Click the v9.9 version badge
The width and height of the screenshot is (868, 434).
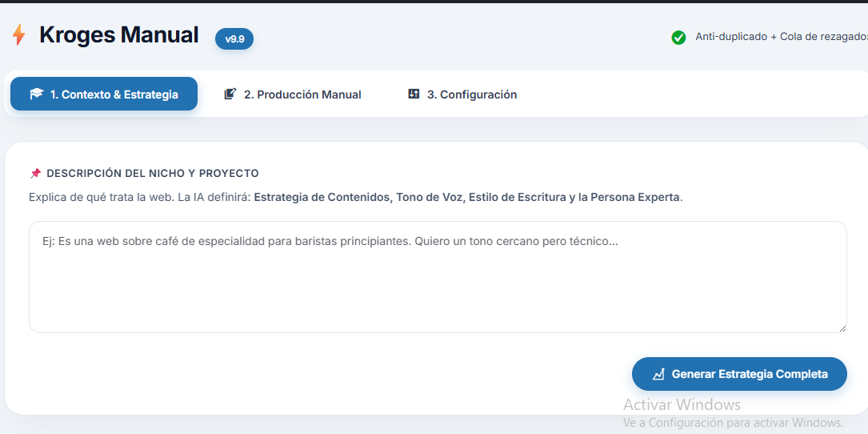234,38
